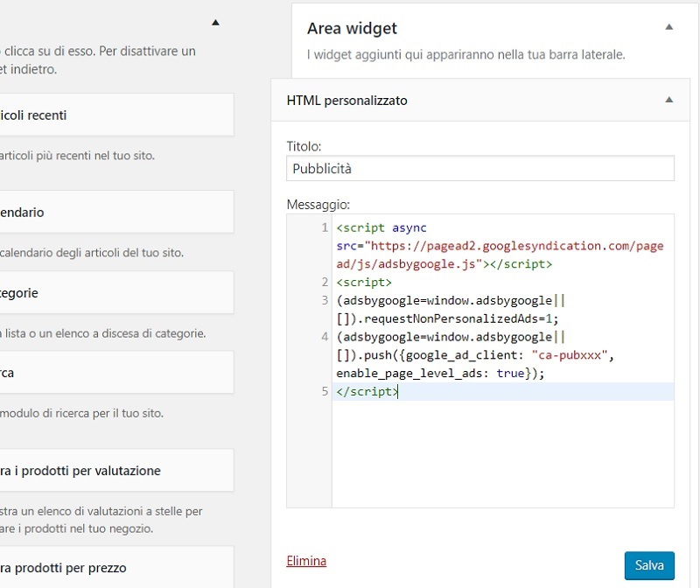The width and height of the screenshot is (700, 588).
Task: Select the Categorie widget
Action: [116, 292]
